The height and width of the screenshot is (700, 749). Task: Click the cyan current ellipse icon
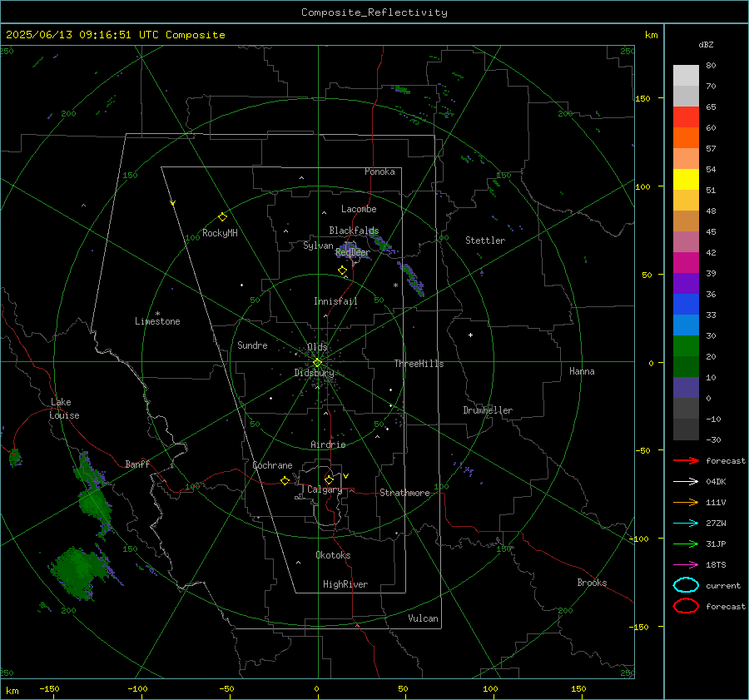coord(686,585)
